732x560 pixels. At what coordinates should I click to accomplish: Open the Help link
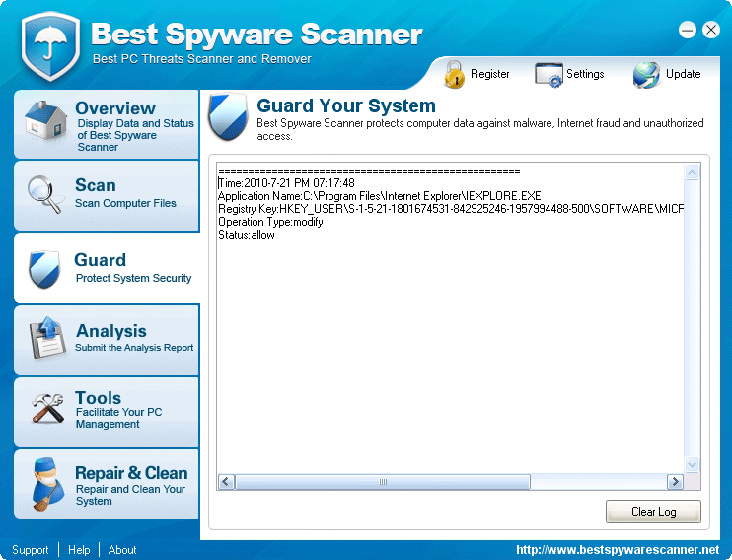tap(79, 550)
